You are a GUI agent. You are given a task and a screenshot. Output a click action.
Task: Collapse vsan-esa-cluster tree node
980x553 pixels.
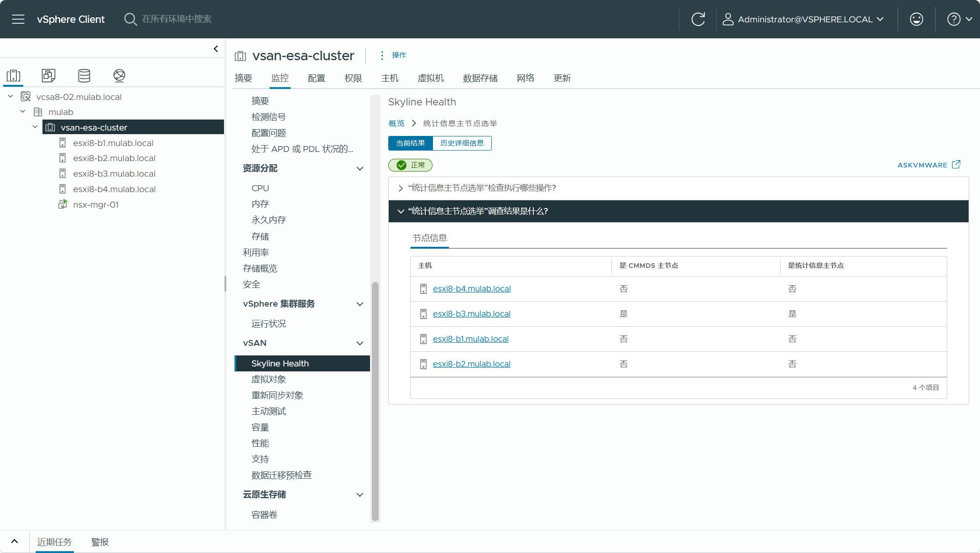tap(35, 127)
